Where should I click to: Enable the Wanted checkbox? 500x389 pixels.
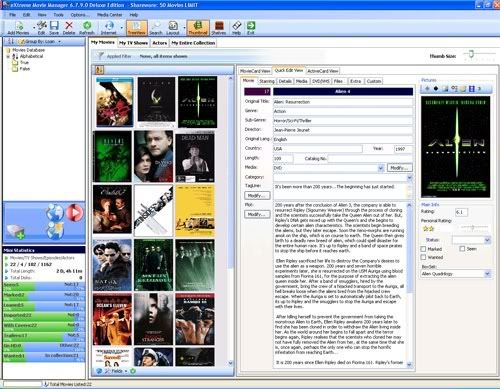click(423, 257)
